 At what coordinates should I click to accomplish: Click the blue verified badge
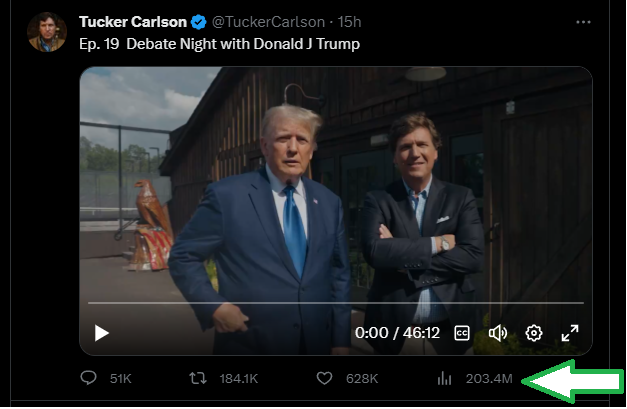[199, 22]
